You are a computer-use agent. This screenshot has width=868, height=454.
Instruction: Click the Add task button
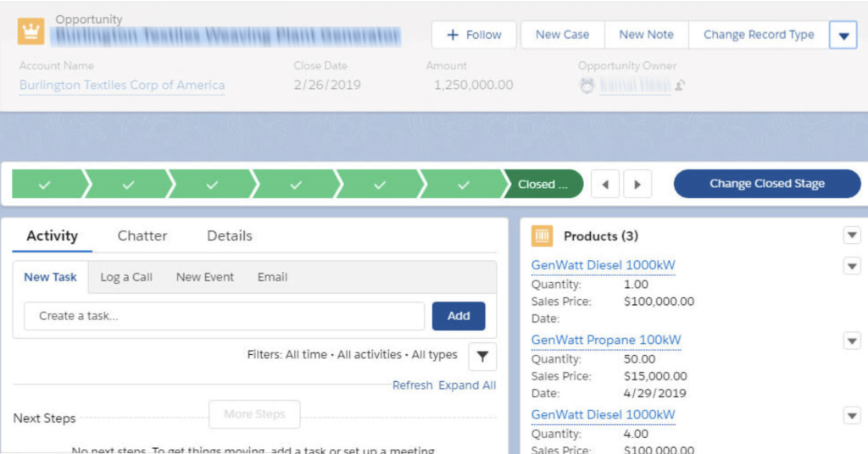(x=459, y=316)
